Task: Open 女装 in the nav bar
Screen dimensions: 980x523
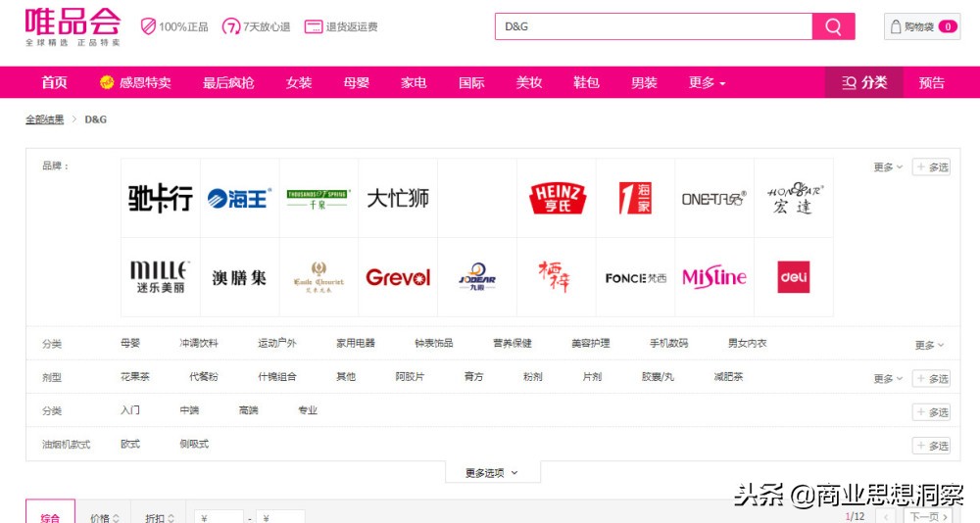Action: point(299,82)
